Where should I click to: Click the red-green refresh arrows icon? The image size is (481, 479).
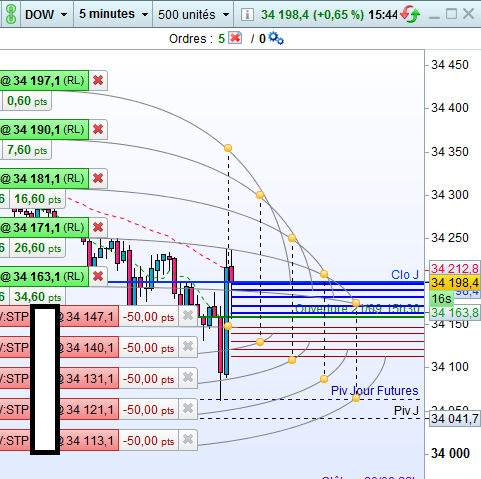pyautogui.click(x=410, y=14)
